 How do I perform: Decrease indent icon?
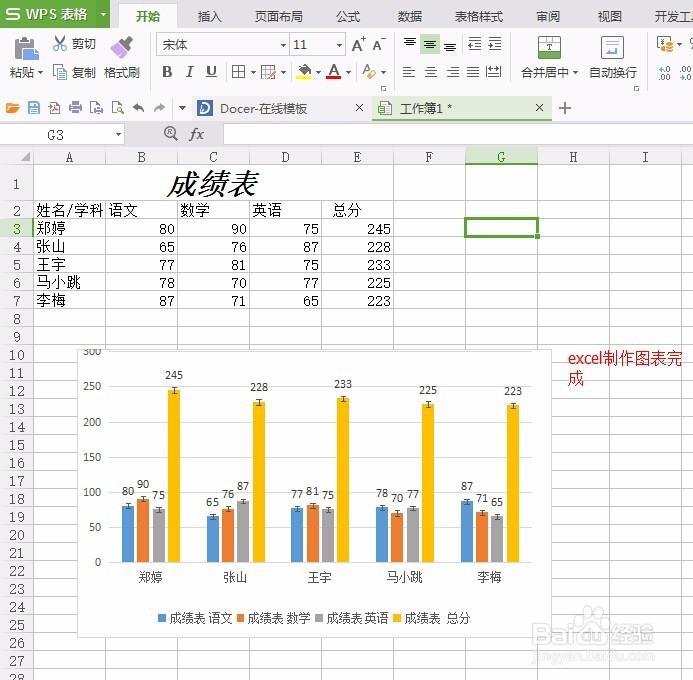(x=475, y=44)
